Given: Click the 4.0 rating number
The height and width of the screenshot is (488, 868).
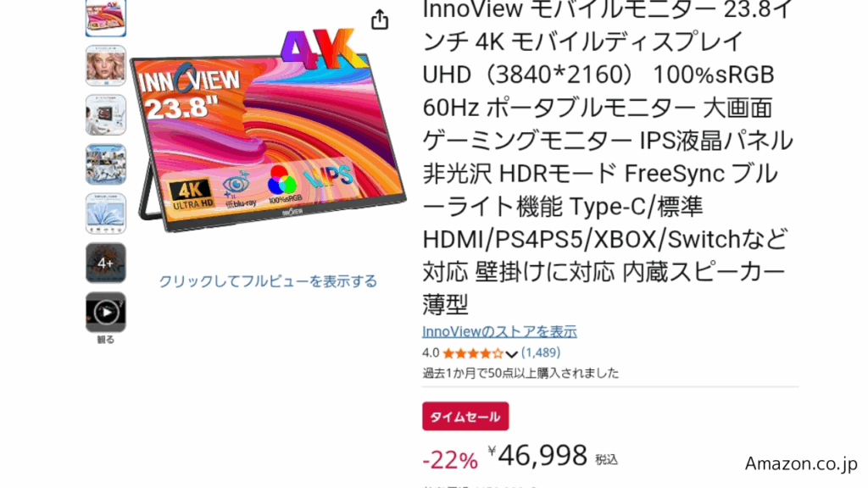Looking at the screenshot, I should coord(431,352).
